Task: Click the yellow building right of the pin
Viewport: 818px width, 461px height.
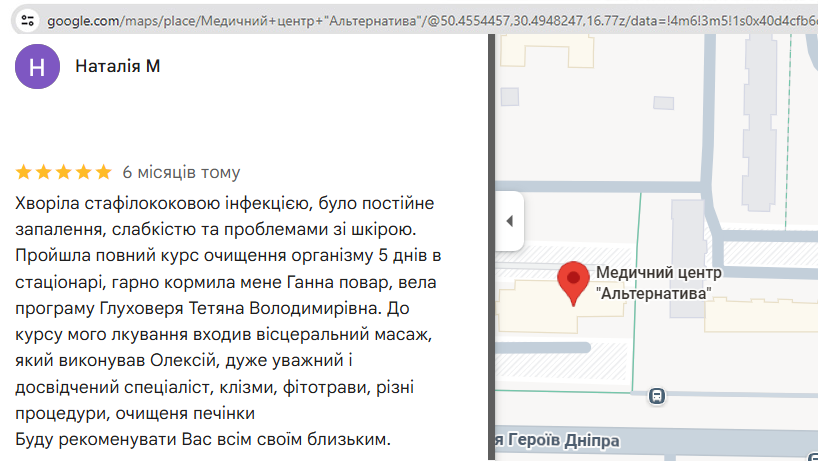Action: pyautogui.click(x=760, y=316)
